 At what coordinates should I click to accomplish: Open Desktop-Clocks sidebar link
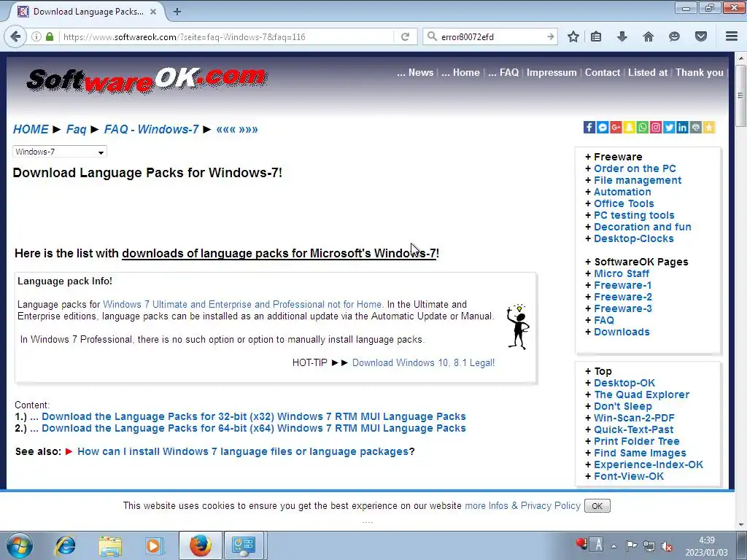[634, 238]
